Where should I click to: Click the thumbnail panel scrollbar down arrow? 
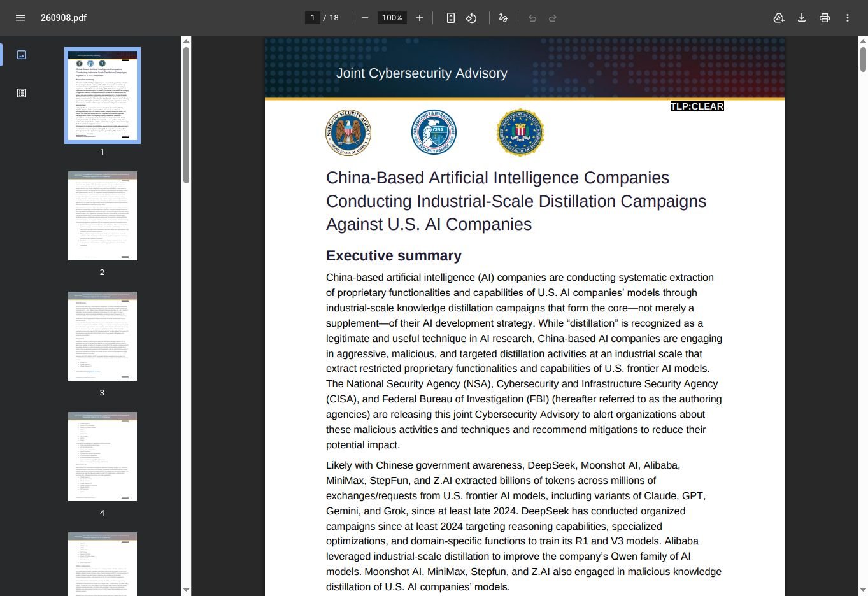[186, 590]
